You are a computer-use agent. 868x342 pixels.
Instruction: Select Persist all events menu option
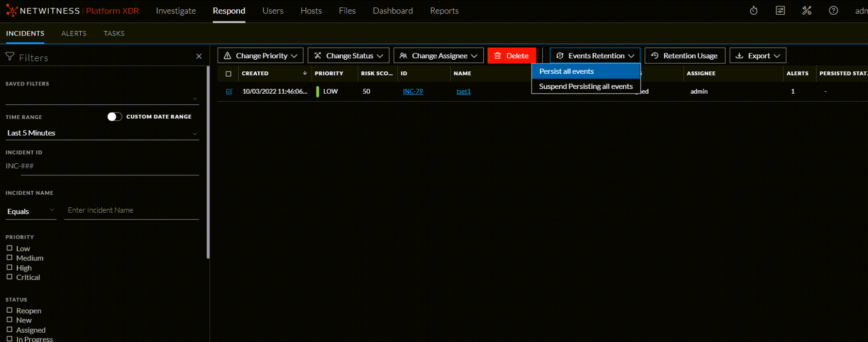(x=567, y=71)
